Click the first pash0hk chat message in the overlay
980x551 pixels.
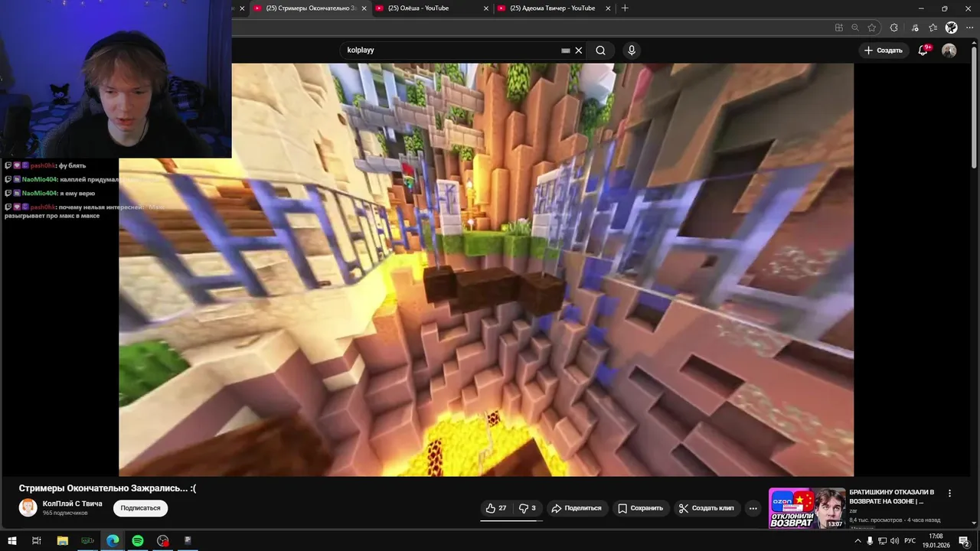[46, 165]
